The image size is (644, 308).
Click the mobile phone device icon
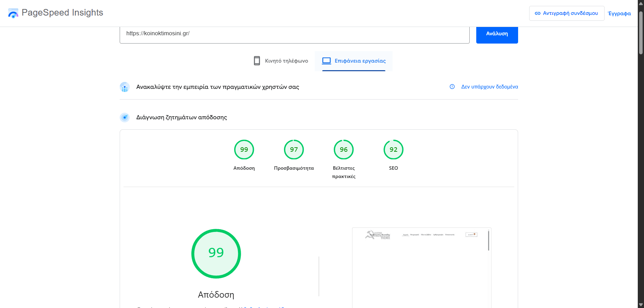[257, 61]
